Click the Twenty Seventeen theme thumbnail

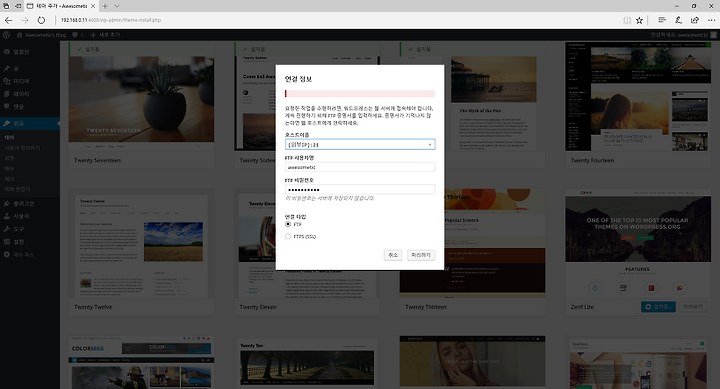[x=141, y=99]
